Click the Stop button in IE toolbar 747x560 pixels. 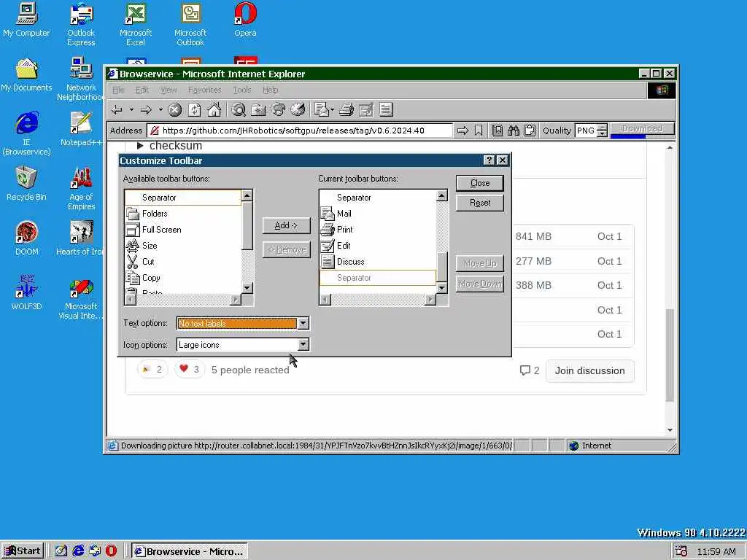coord(175,110)
